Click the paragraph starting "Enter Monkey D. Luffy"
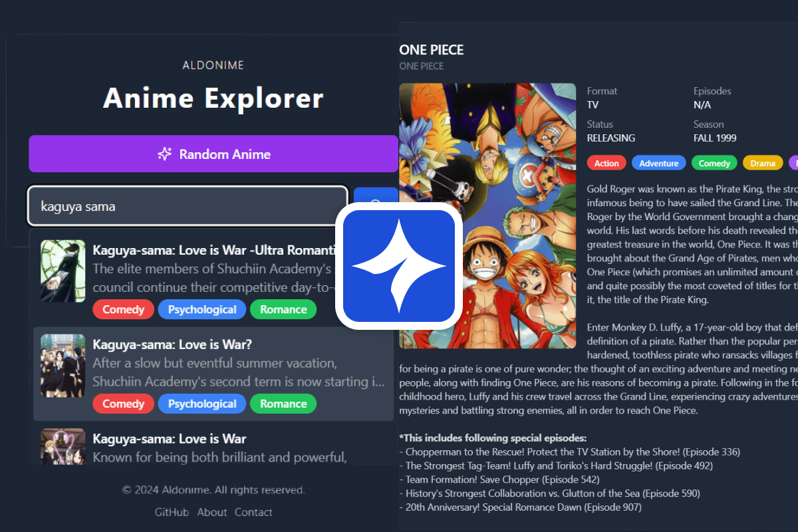This screenshot has height=532, width=798. click(598, 369)
